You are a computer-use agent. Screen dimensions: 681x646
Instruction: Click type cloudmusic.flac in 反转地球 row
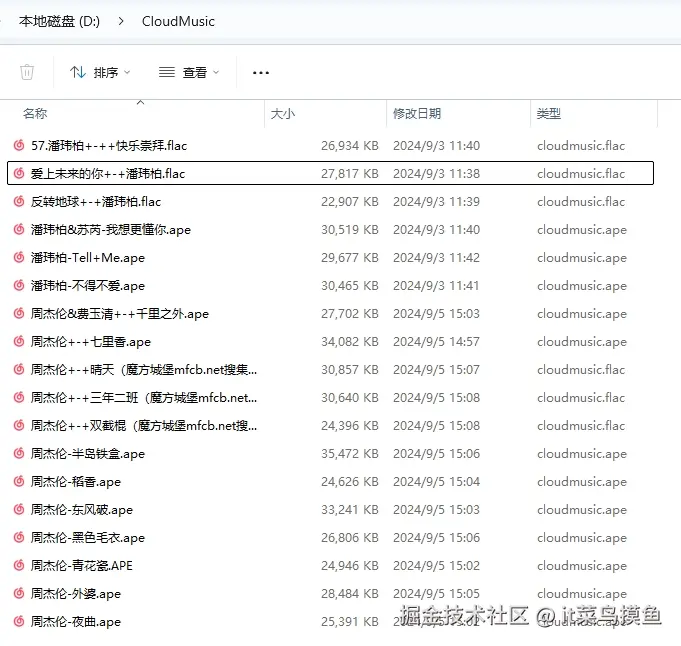coord(581,202)
